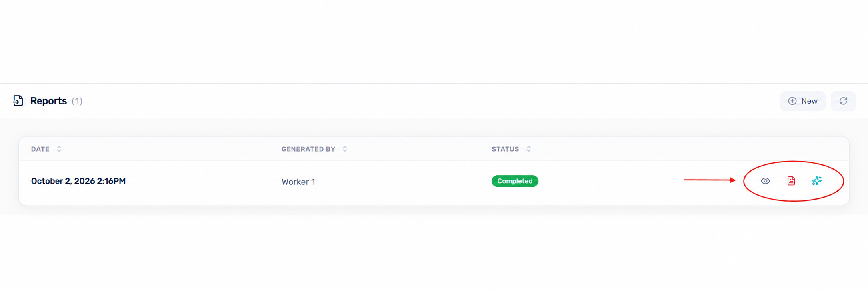Open AI insights with the teal sparkle icon
This screenshot has height=290, width=868.
(817, 181)
